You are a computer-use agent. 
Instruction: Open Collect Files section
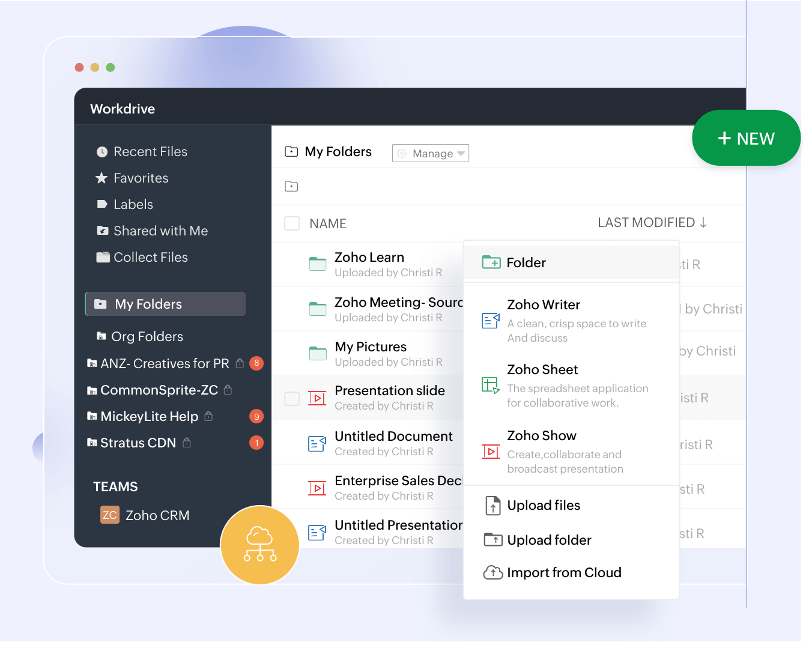[x=151, y=258]
